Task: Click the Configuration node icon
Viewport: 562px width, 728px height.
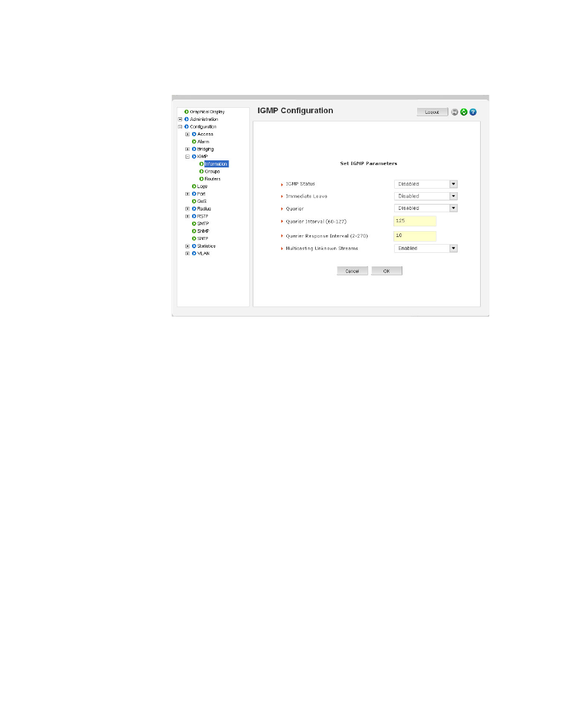Action: [187, 127]
